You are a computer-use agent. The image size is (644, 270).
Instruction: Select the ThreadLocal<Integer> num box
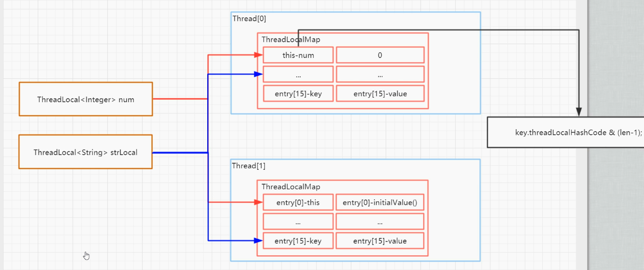pos(86,99)
